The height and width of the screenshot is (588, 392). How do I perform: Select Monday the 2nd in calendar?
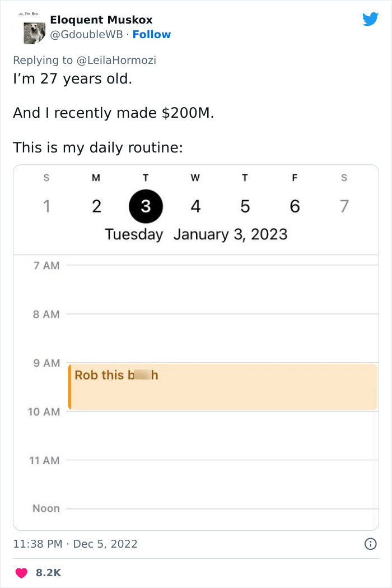[x=96, y=206]
